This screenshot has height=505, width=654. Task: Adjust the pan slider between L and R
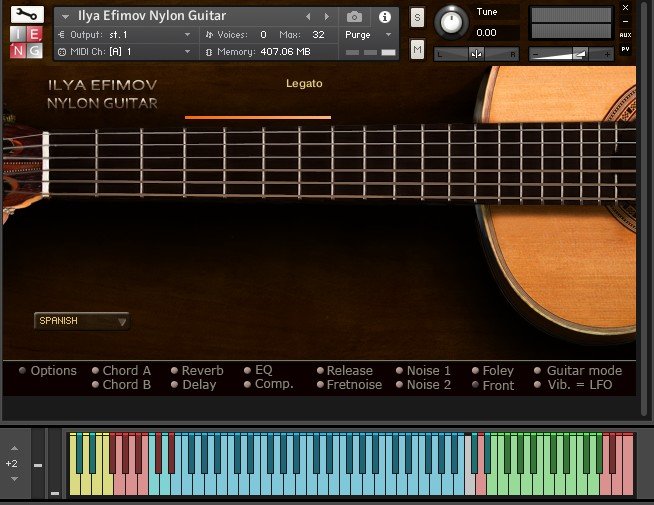(x=476, y=54)
